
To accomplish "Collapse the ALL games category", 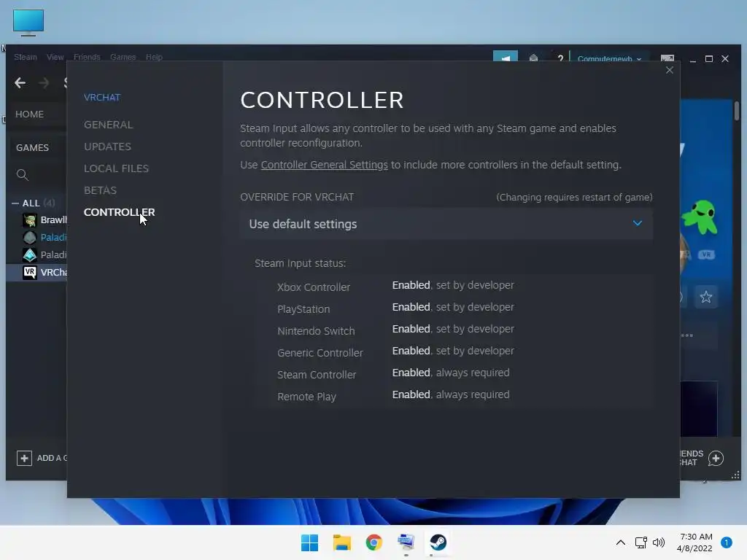I will click(15, 203).
